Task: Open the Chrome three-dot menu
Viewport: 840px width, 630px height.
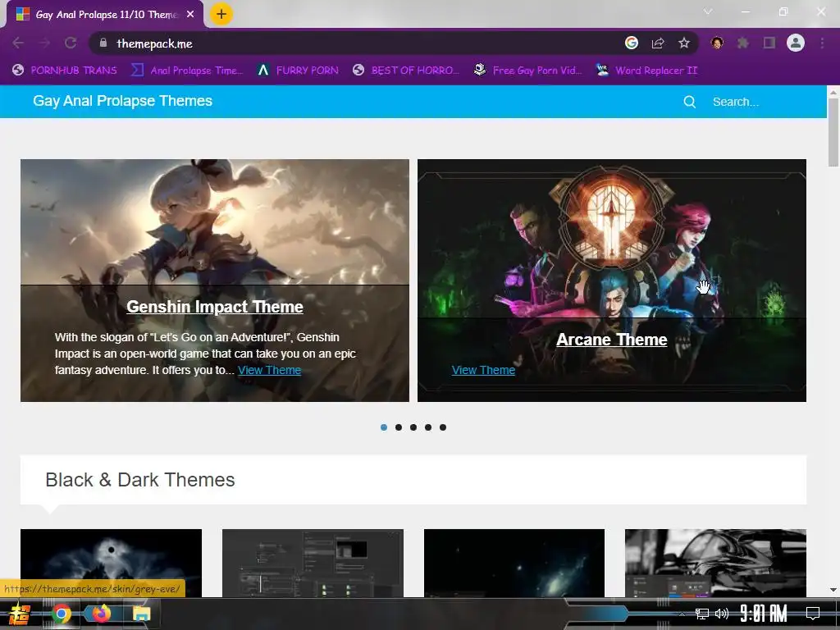Action: 822,43
